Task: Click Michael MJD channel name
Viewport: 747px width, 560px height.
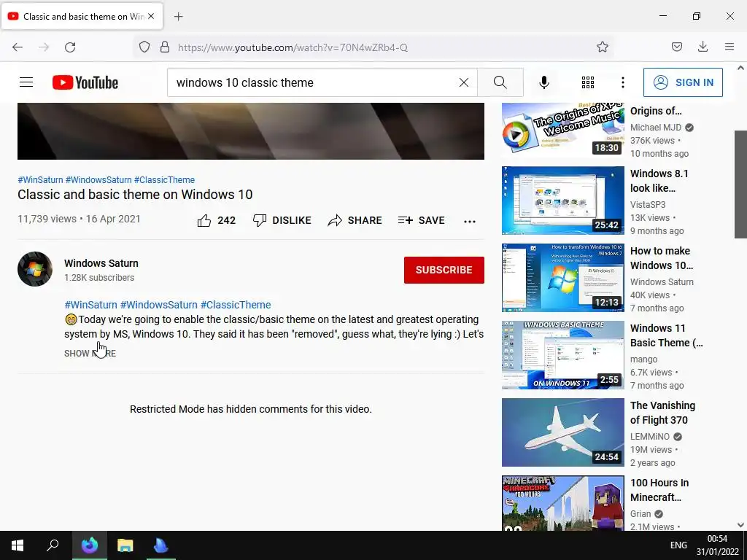Action: [656, 128]
